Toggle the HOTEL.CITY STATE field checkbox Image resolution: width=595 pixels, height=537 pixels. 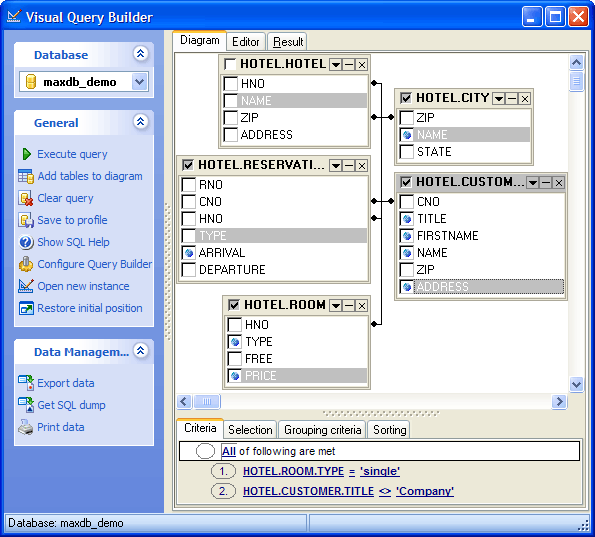tap(407, 152)
